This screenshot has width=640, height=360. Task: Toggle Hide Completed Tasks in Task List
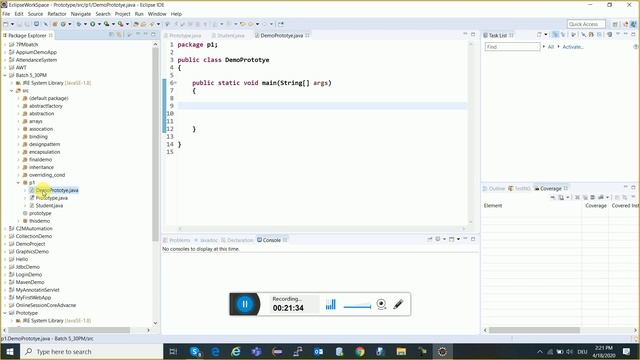pyautogui.click(x=591, y=35)
